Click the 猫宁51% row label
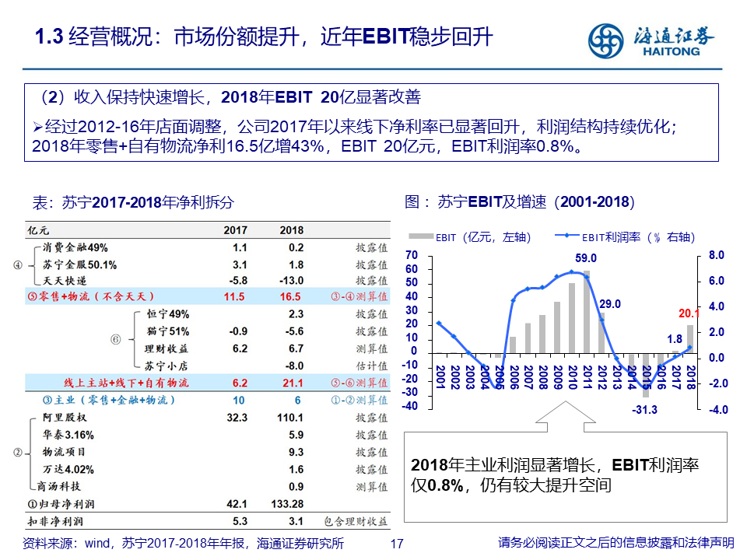The height and width of the screenshot is (560, 747). coord(168,331)
